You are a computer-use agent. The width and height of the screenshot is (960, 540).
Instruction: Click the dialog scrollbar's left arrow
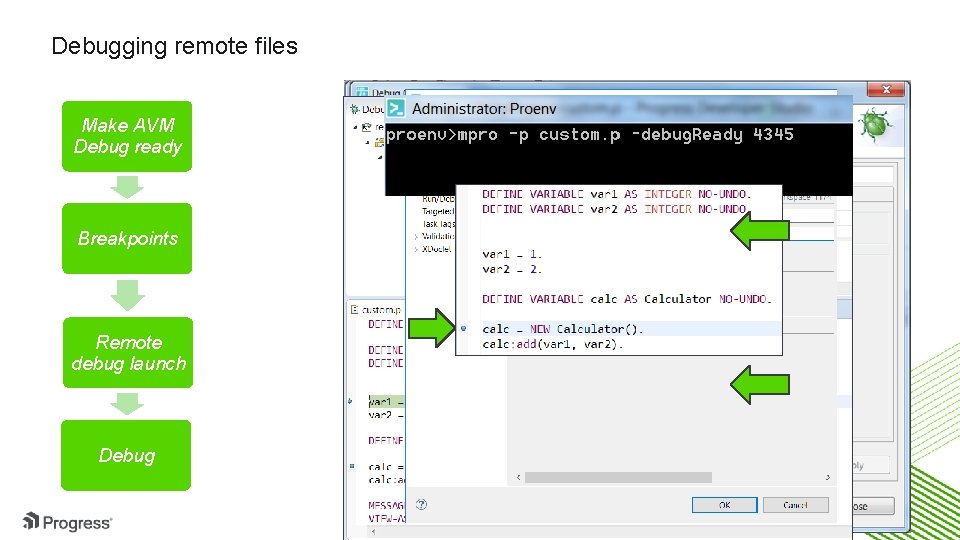click(x=519, y=477)
